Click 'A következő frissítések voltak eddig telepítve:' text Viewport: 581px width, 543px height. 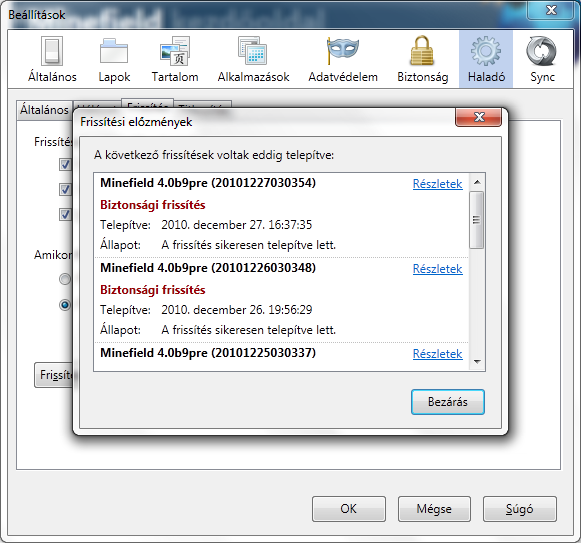[214, 155]
